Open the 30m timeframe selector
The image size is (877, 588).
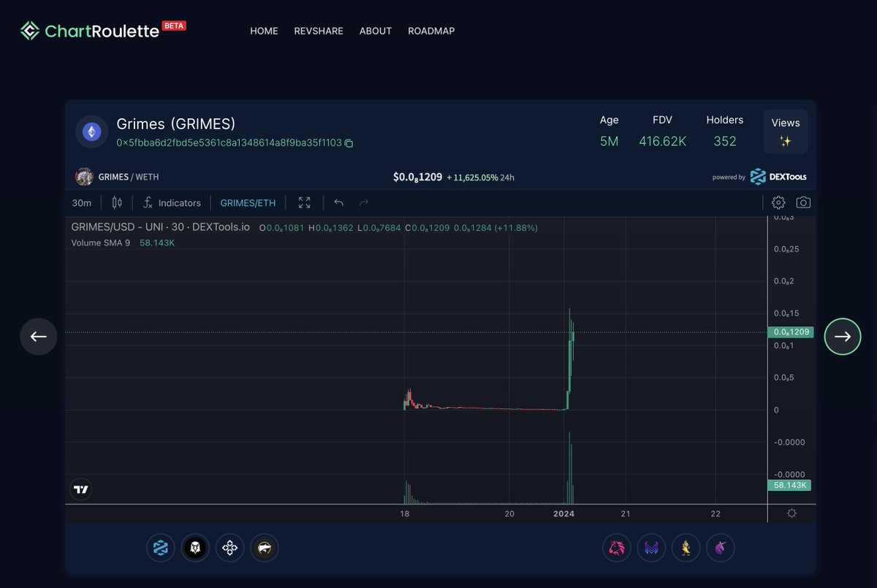82,202
